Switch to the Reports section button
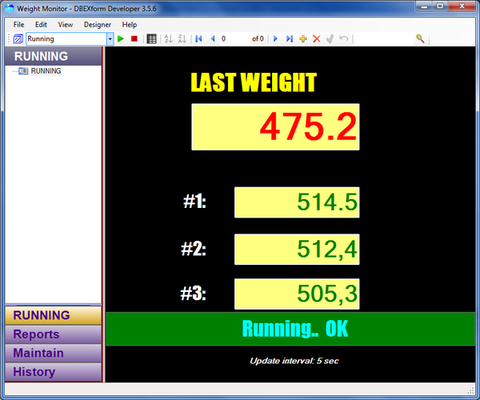Screen dimensions: 480x400 click(53, 334)
